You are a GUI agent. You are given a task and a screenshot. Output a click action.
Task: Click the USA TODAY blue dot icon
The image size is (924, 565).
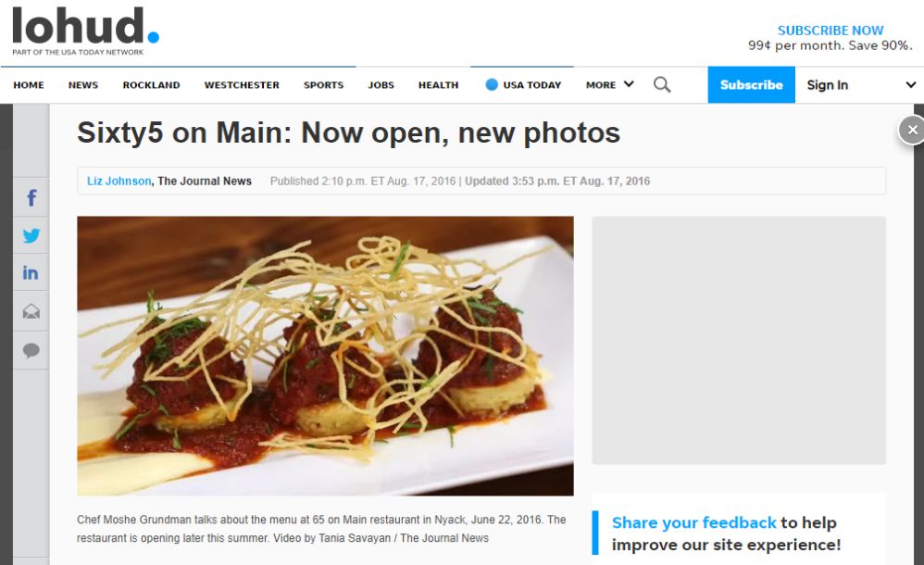pos(492,85)
